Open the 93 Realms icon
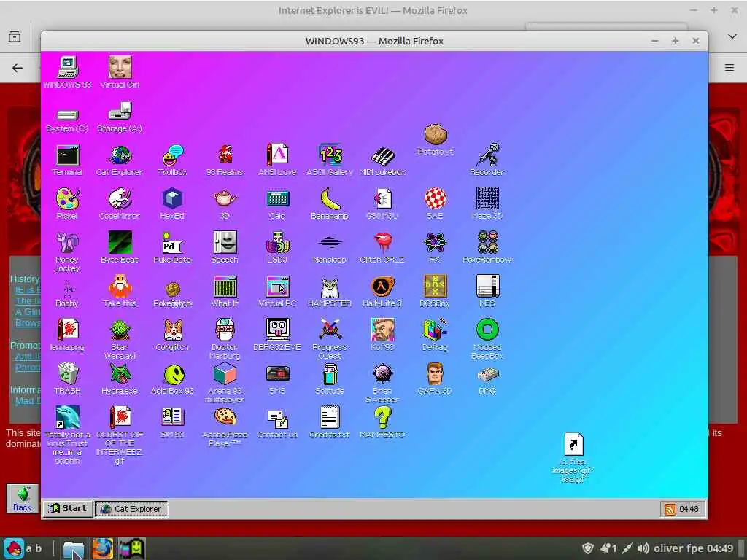 click(x=225, y=156)
